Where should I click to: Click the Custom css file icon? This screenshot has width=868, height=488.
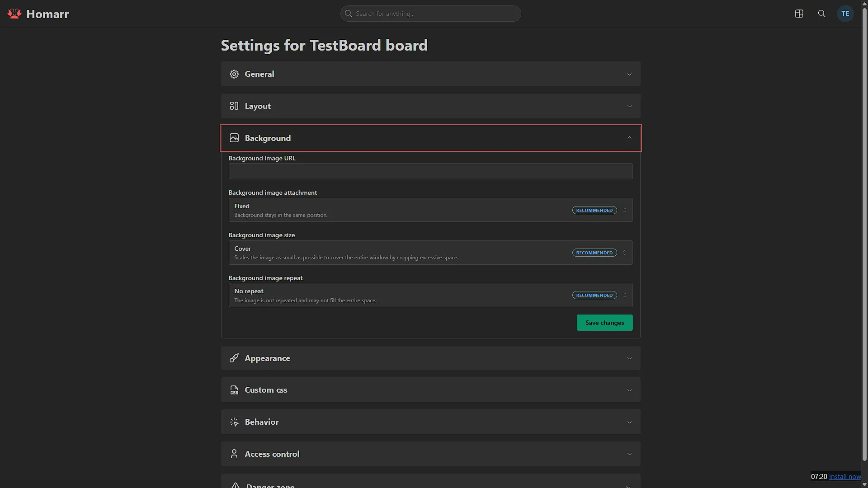click(x=234, y=390)
